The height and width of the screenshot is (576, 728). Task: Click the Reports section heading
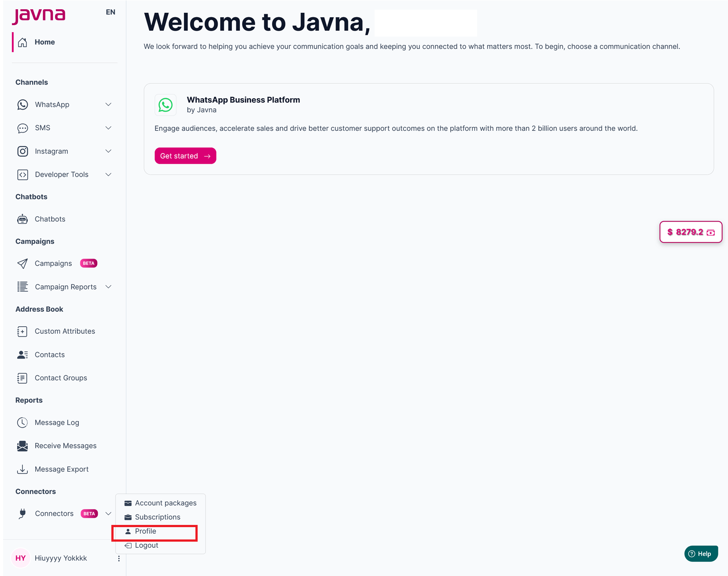tap(29, 400)
